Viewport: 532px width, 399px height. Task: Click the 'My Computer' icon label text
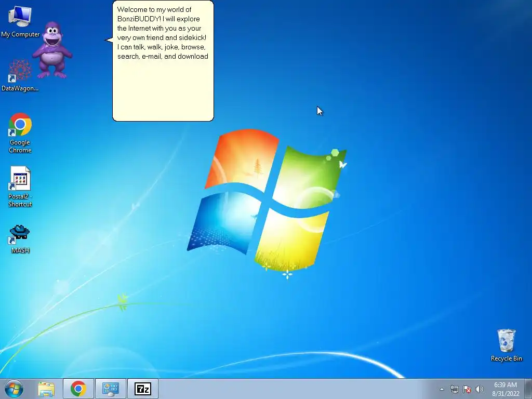[20, 34]
